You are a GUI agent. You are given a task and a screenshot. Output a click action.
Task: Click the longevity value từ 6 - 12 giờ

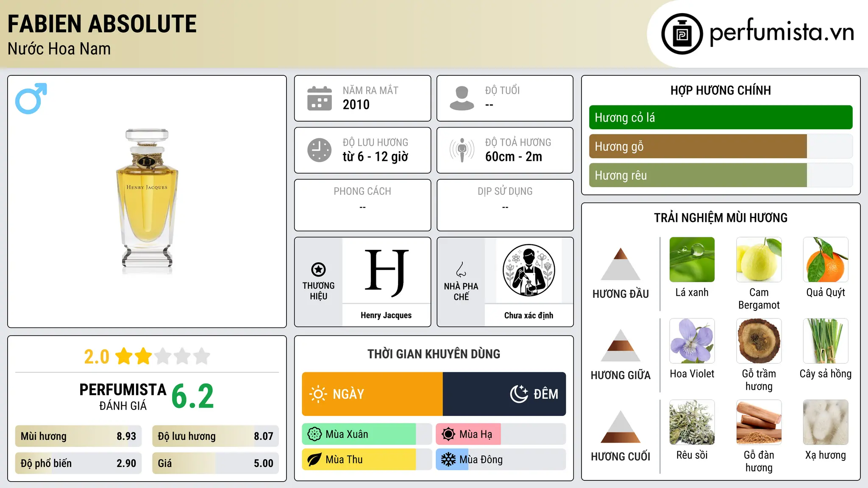[376, 157]
